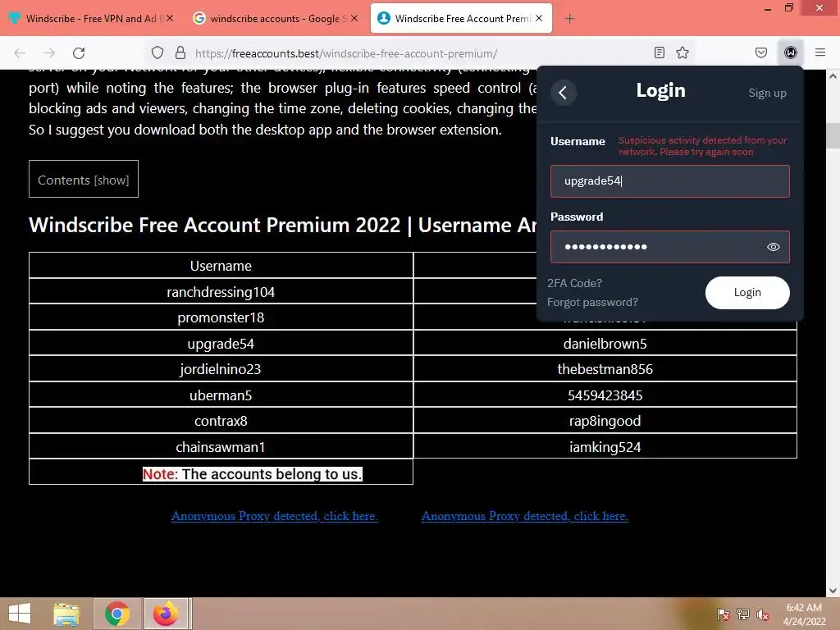This screenshot has height=630, width=840.
Task: Open Firefox application menu hamburger
Action: coord(820,52)
